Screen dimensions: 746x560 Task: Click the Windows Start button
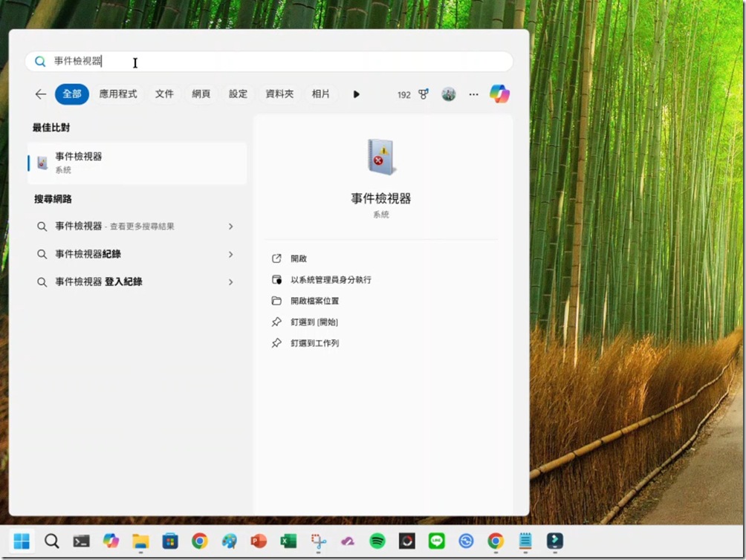[x=22, y=541]
